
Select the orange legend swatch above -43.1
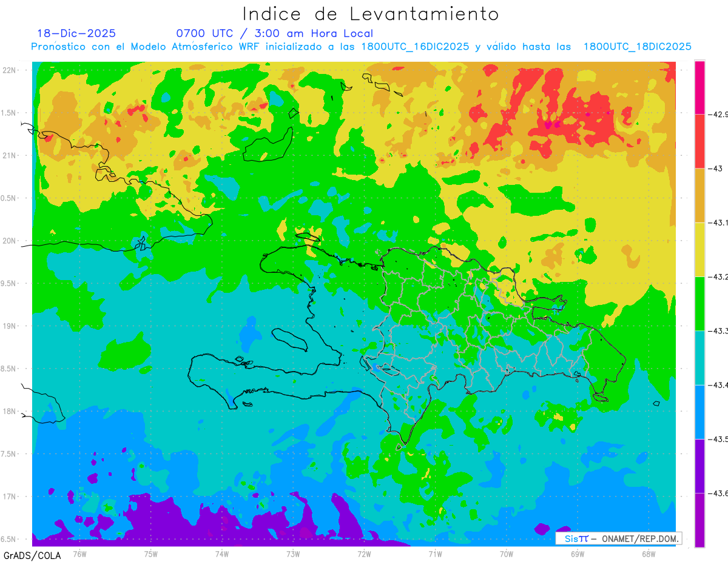699,195
